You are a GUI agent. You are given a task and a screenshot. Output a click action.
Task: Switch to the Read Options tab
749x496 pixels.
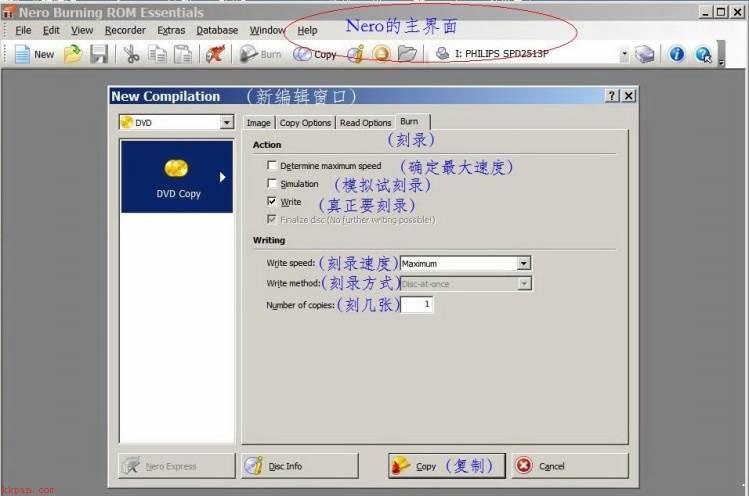click(365, 123)
